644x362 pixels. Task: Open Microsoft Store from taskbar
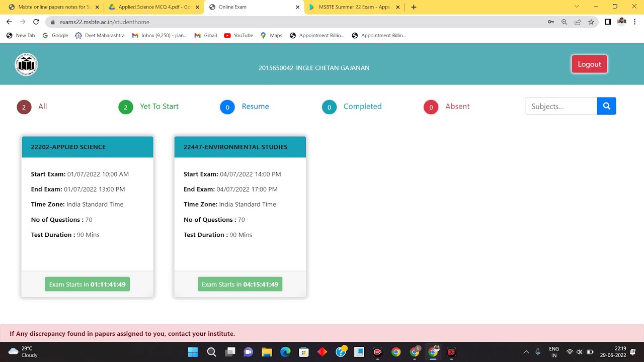pos(304,352)
